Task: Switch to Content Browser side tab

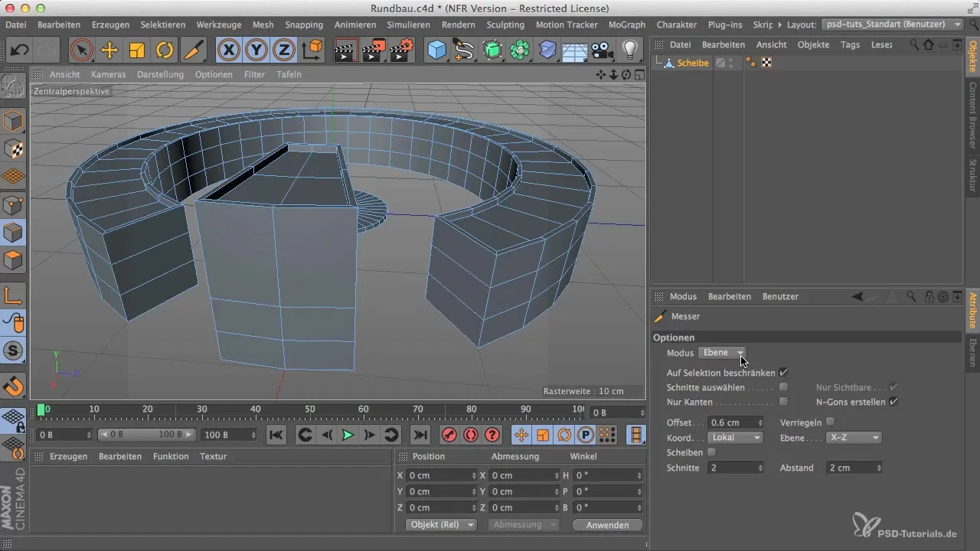Action: click(x=972, y=114)
